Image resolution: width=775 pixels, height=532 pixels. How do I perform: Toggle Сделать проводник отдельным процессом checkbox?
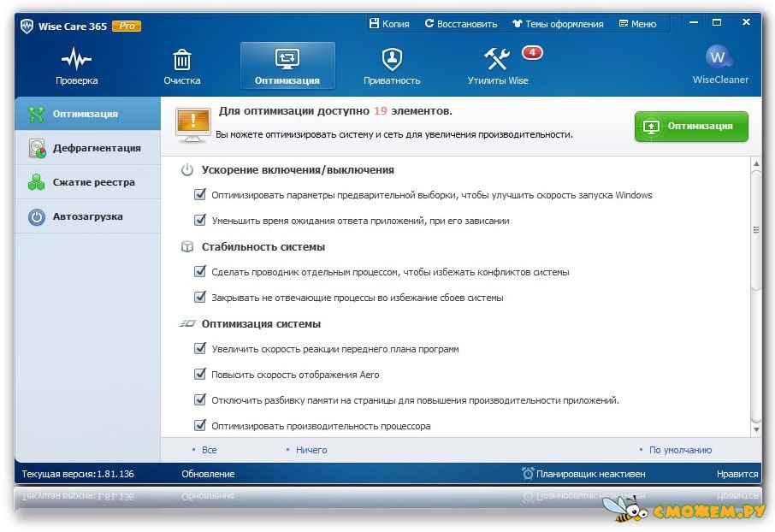coord(199,271)
